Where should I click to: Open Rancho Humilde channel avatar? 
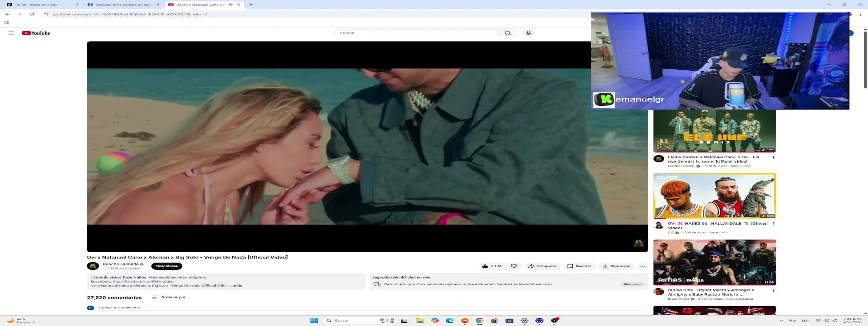tap(93, 266)
